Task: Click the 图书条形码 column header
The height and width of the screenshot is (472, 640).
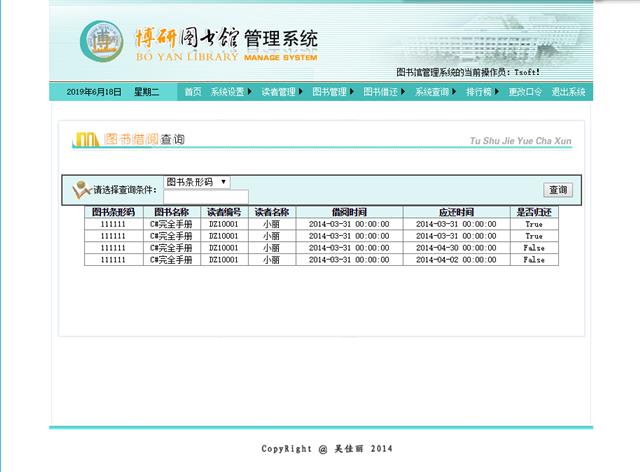Action: click(113, 212)
